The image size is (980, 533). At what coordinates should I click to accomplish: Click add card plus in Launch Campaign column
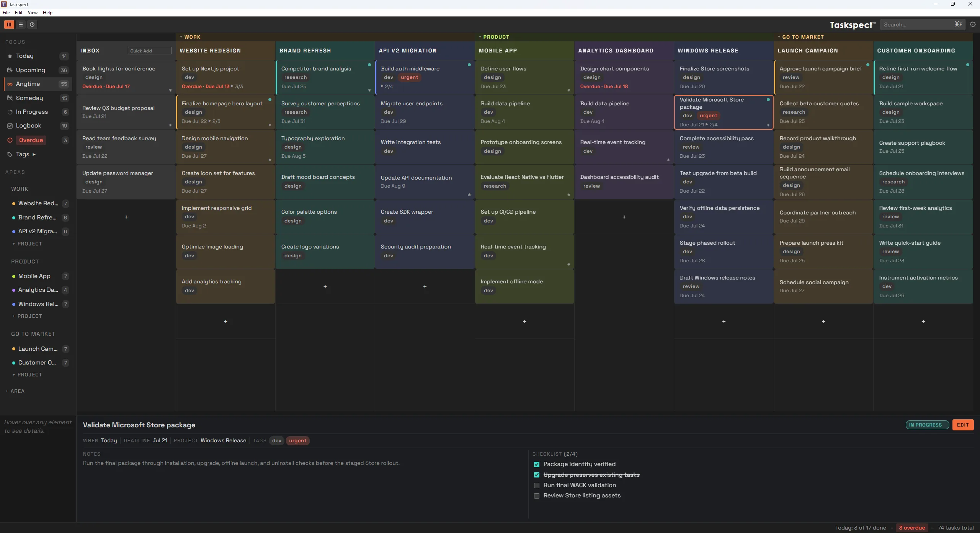click(x=823, y=322)
